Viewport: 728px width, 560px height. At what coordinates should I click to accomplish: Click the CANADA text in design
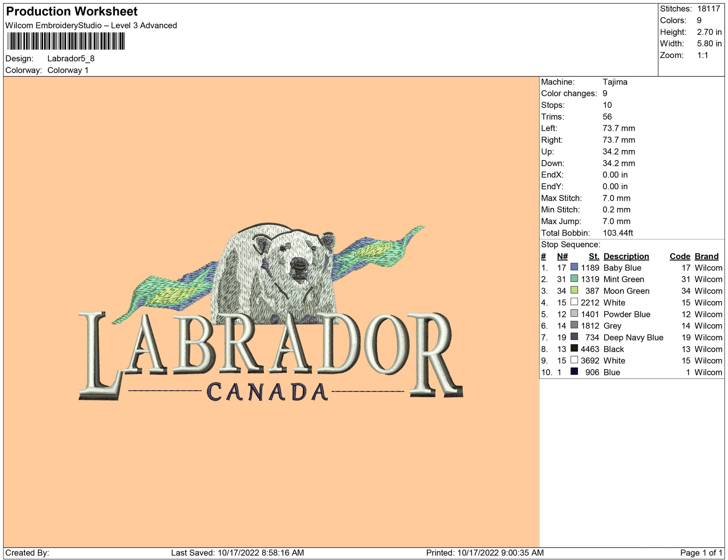point(267,392)
